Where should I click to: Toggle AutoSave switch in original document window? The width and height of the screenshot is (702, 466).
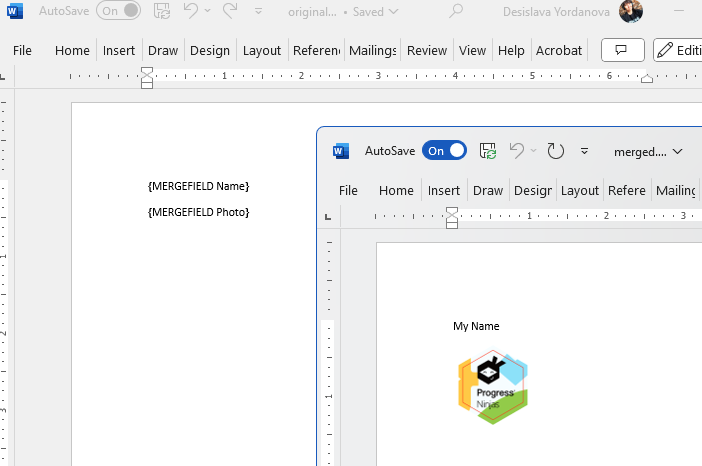(x=118, y=11)
